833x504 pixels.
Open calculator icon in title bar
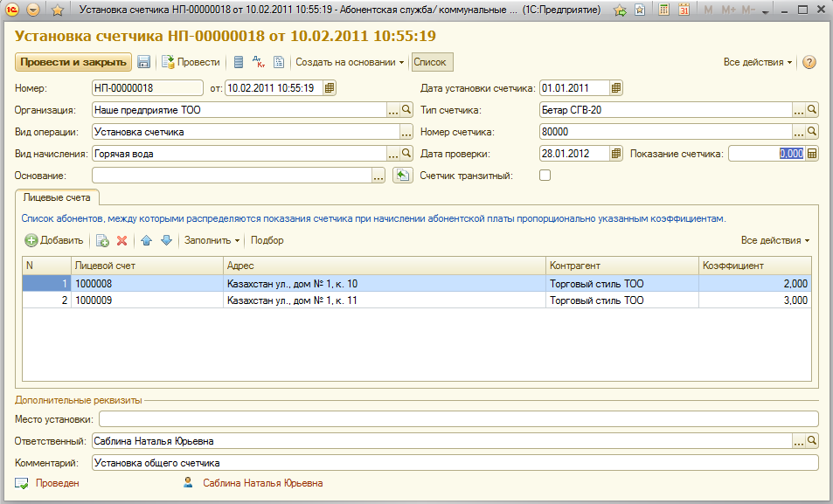pos(664,10)
